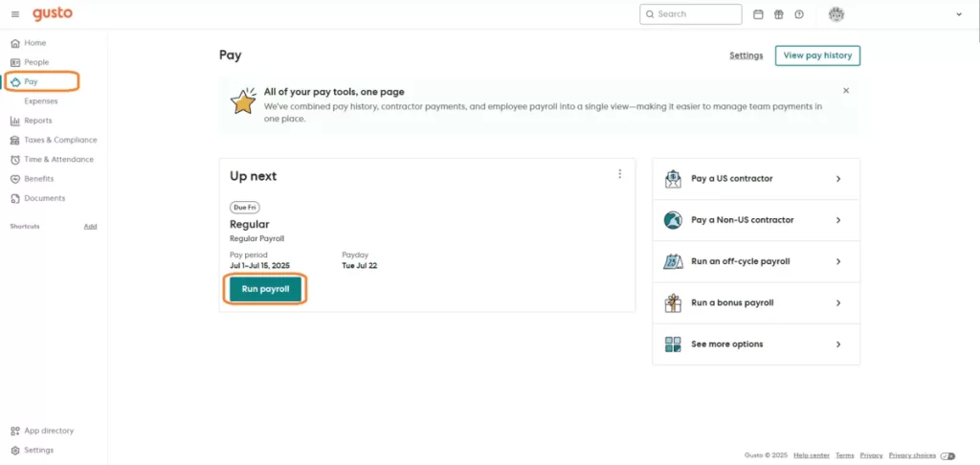The height and width of the screenshot is (465, 980).
Task: Open App directory
Action: [49, 431]
